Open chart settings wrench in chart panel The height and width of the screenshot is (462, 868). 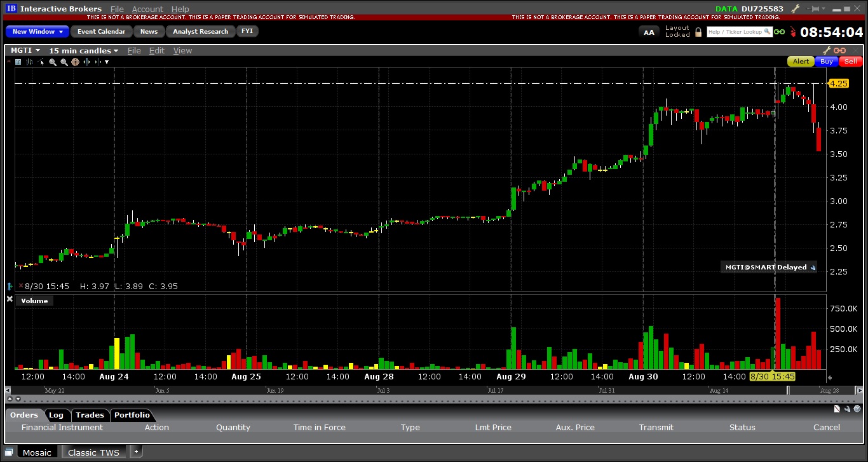(x=827, y=50)
